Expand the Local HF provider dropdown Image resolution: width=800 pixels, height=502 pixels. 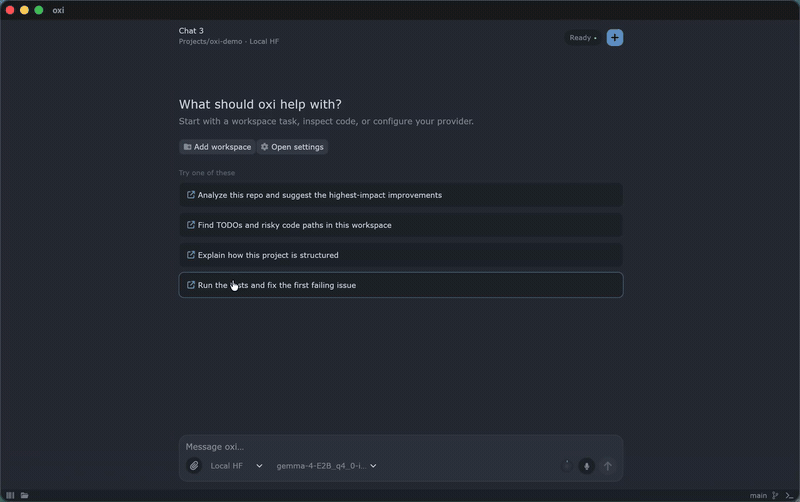tap(236, 466)
